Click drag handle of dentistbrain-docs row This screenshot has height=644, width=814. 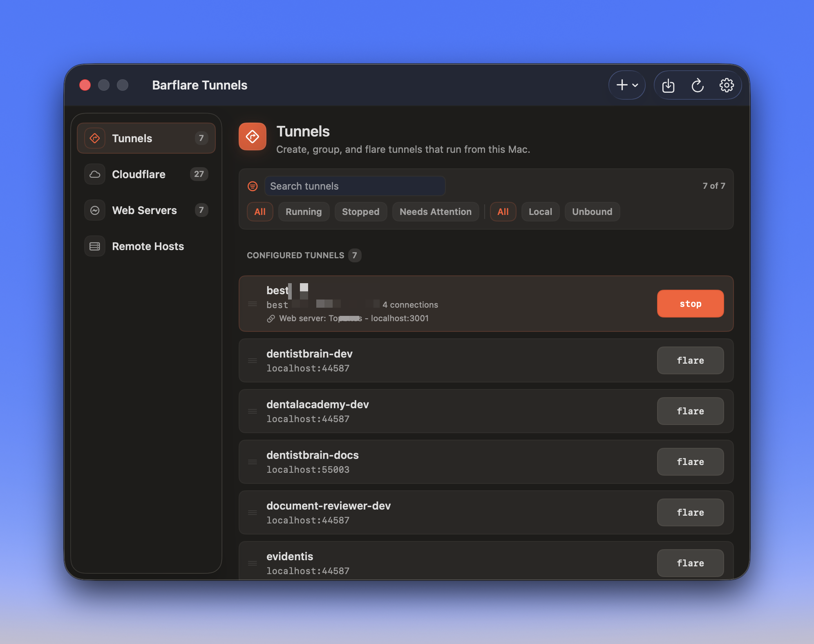pos(253,462)
